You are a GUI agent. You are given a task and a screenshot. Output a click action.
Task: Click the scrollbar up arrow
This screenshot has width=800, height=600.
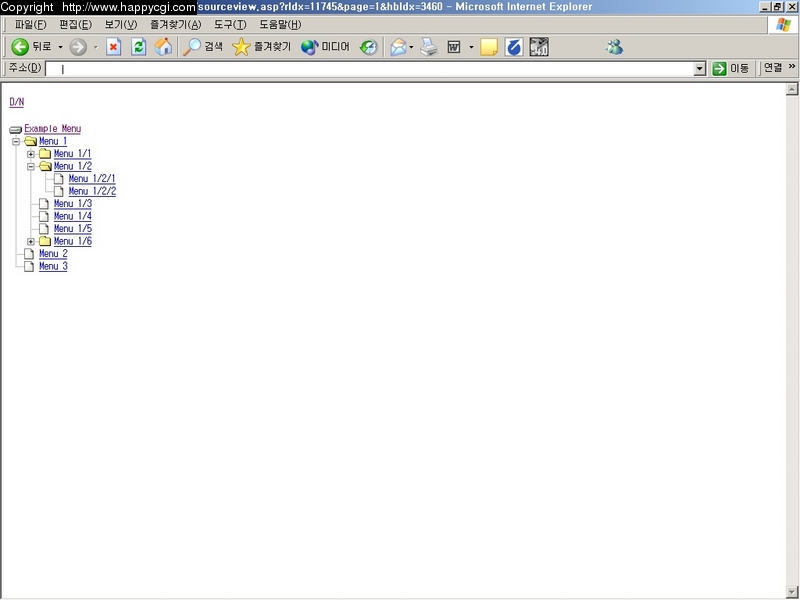pos(791,90)
